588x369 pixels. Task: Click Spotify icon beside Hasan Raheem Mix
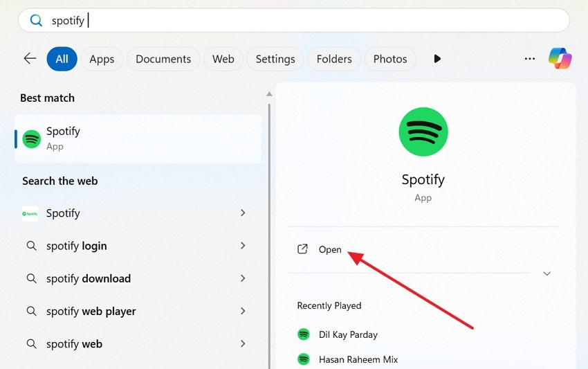pos(304,359)
